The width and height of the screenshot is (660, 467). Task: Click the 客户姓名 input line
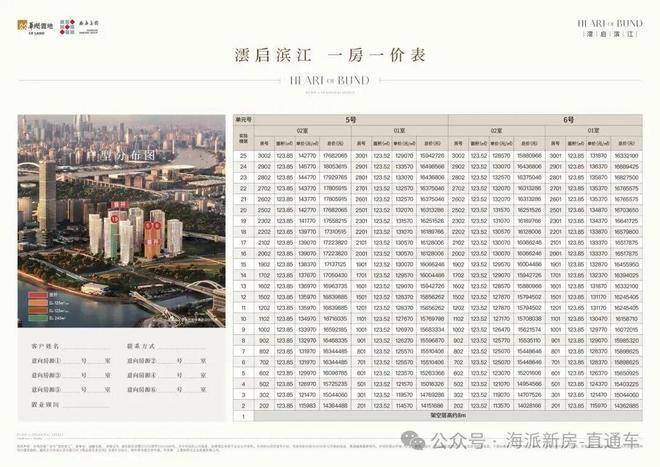pyautogui.click(x=87, y=347)
